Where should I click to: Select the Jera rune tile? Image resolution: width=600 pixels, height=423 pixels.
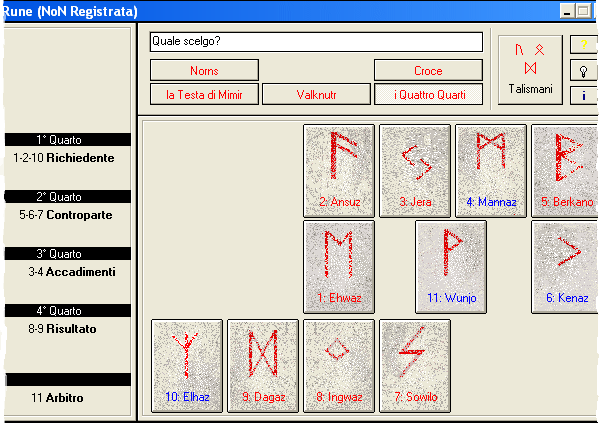click(x=415, y=170)
